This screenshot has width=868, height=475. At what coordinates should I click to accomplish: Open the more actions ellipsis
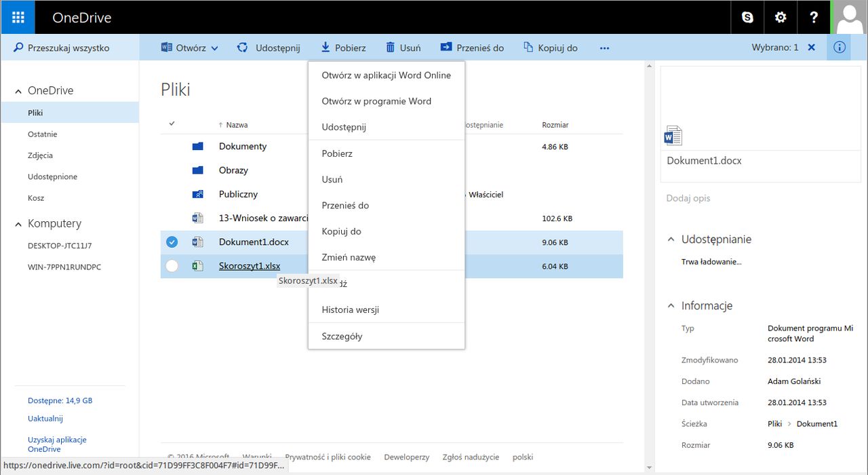tap(604, 48)
